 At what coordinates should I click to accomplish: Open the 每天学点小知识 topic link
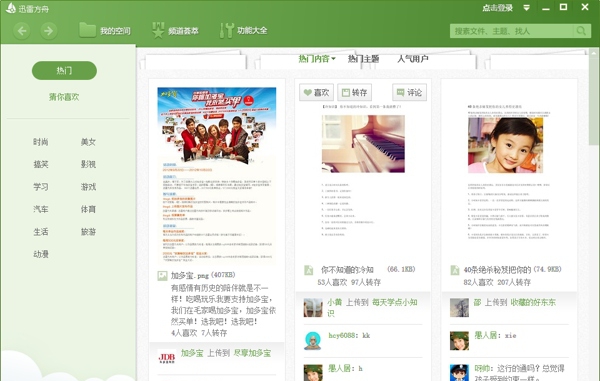pos(372,308)
